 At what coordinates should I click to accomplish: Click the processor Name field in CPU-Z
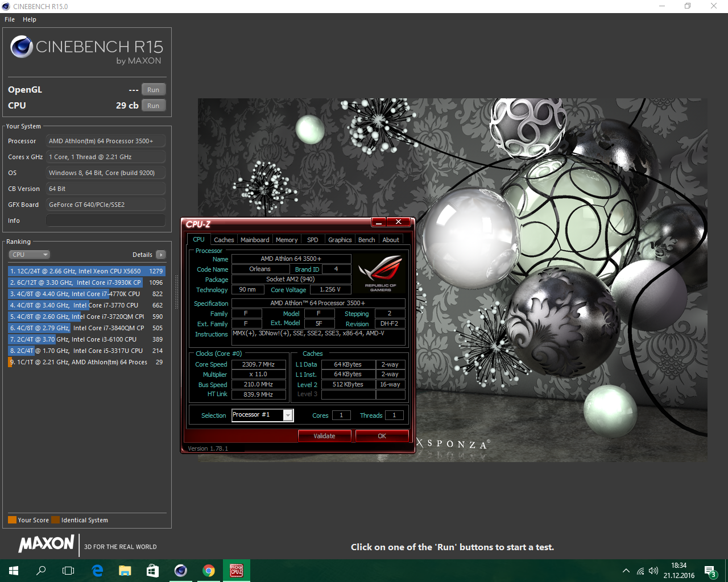[291, 259]
